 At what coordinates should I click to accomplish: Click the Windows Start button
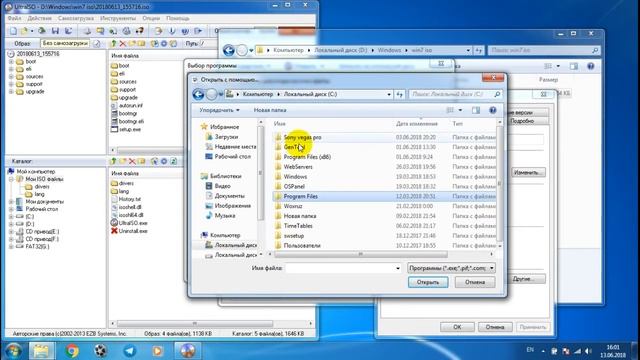[13, 351]
